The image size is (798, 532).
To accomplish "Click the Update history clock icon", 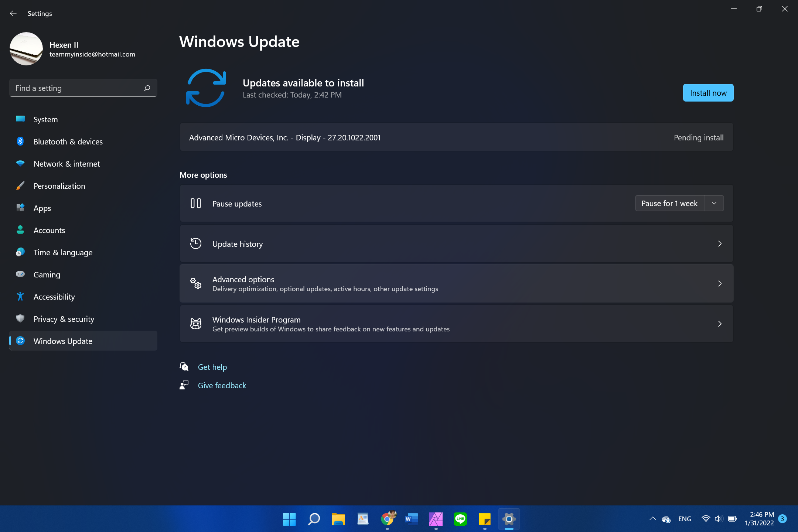I will (196, 244).
